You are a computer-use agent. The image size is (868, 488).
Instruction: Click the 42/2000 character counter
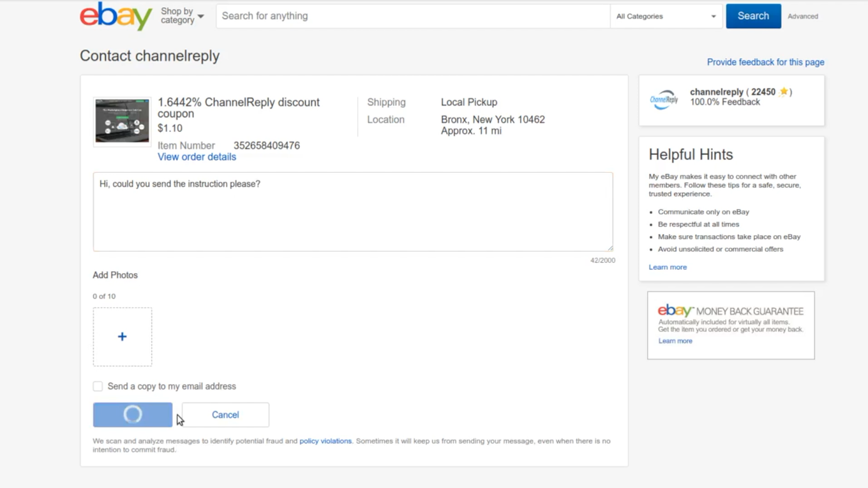(602, 260)
